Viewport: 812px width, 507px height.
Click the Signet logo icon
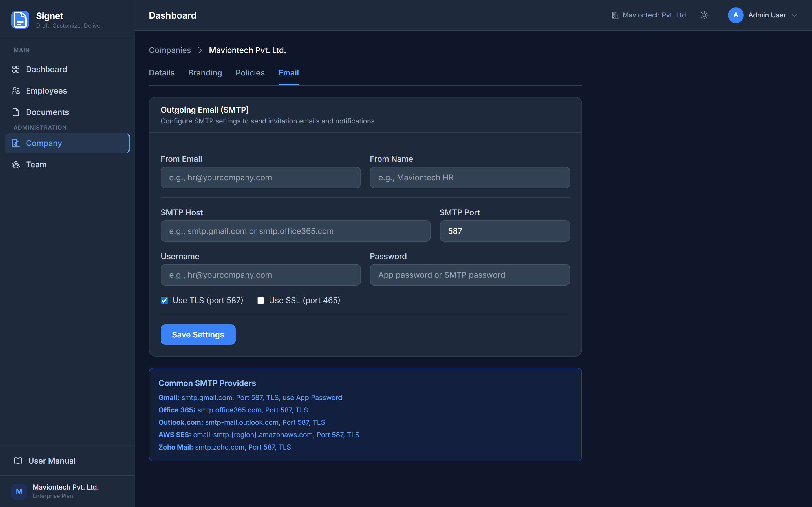(x=20, y=19)
